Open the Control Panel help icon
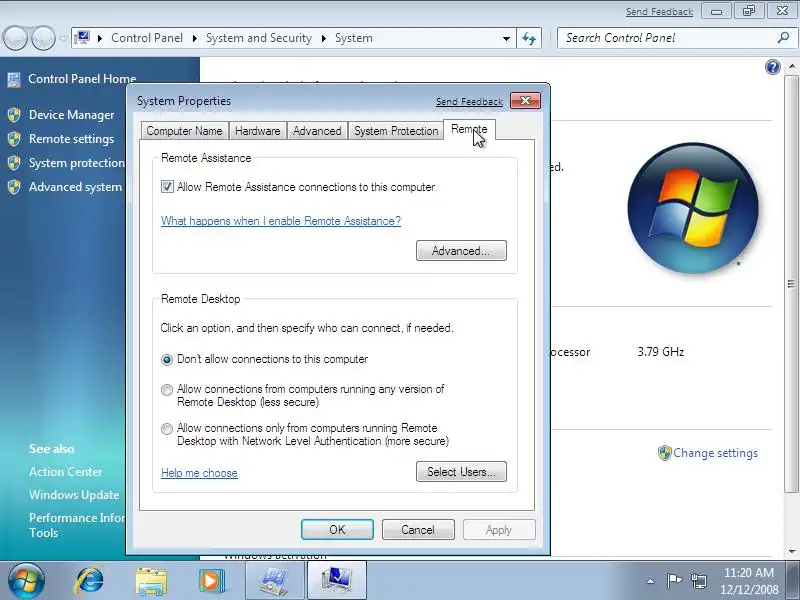This screenshot has width=800, height=600. pos(772,67)
